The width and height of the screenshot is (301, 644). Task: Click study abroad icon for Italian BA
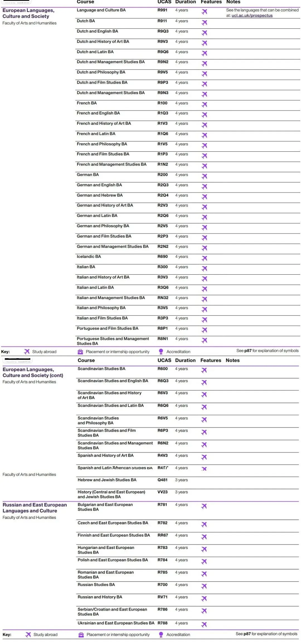(204, 269)
